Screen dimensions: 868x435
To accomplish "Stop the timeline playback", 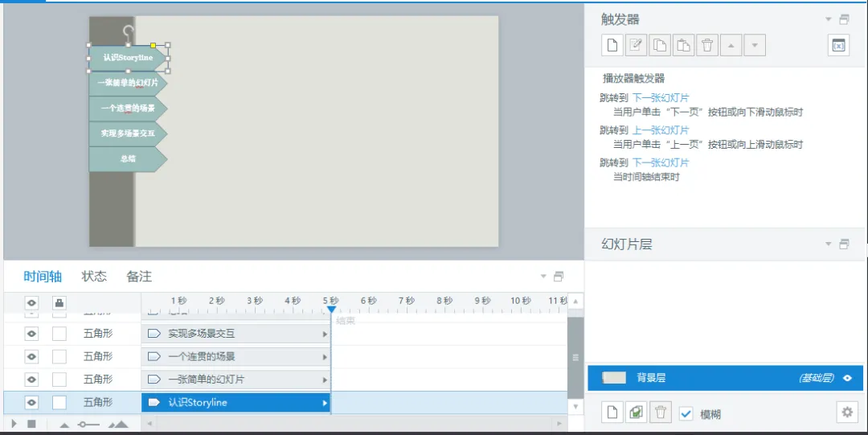I will 31,424.
